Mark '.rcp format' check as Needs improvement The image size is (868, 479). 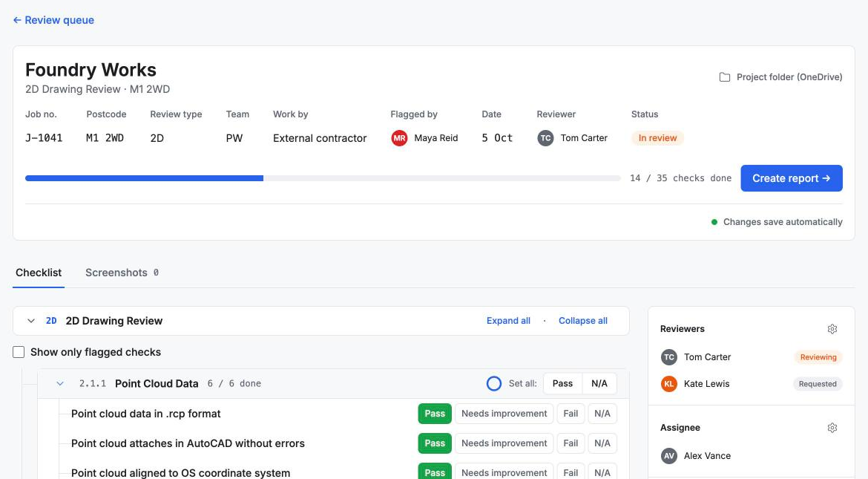(x=504, y=414)
